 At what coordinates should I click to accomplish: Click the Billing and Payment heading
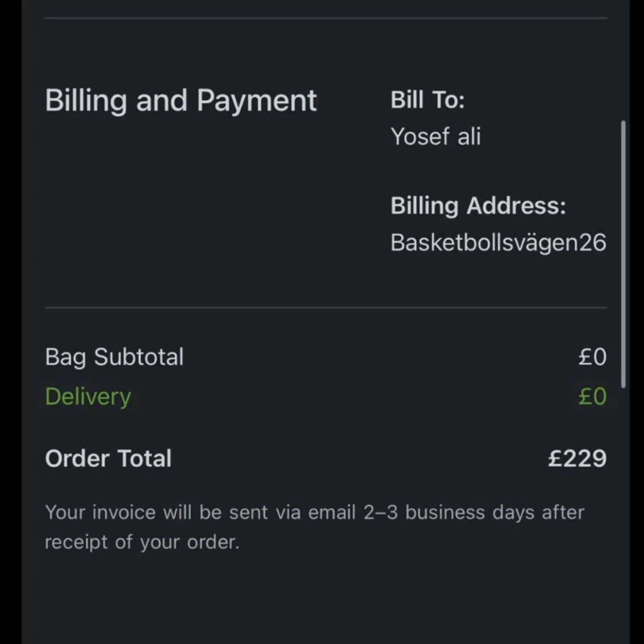pyautogui.click(x=180, y=101)
